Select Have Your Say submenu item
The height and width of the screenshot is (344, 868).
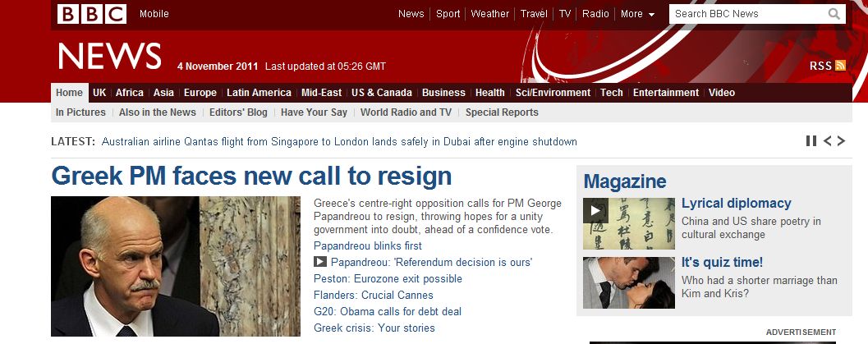point(314,112)
